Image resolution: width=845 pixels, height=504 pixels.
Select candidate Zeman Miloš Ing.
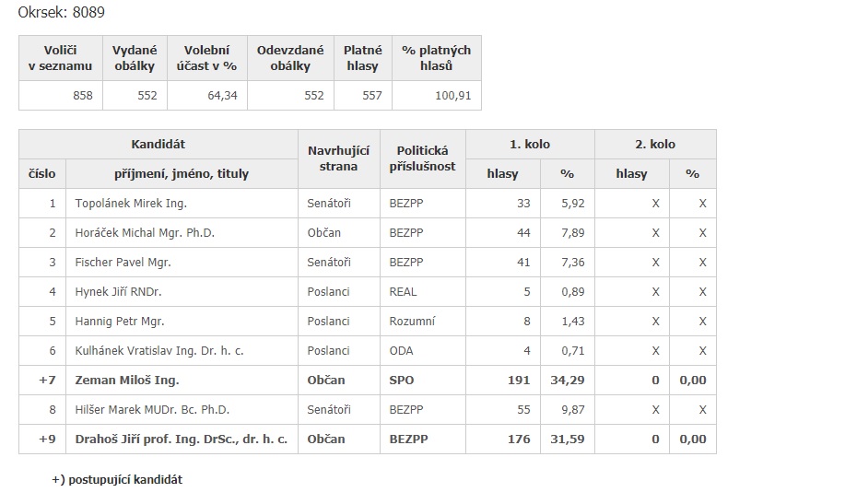coord(126,380)
